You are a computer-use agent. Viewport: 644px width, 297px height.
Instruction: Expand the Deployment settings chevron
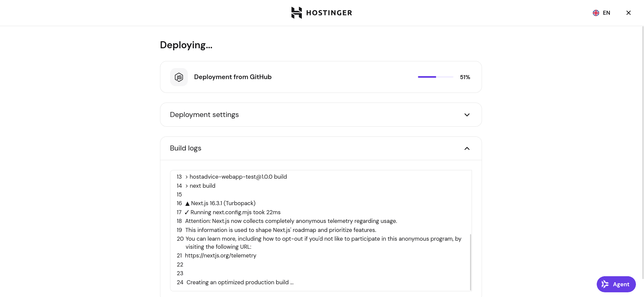467,115
